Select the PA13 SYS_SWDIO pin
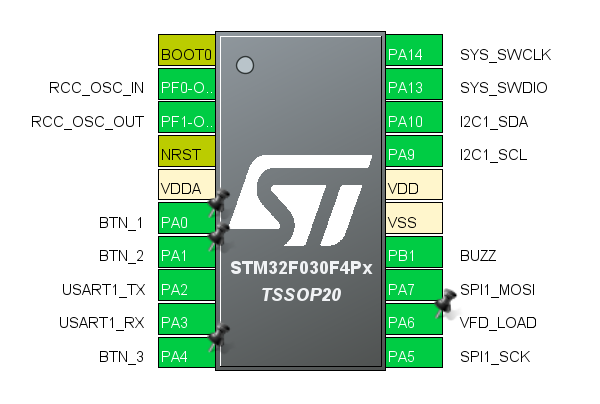Viewport: 600px width, 404px height. pyautogui.click(x=414, y=86)
